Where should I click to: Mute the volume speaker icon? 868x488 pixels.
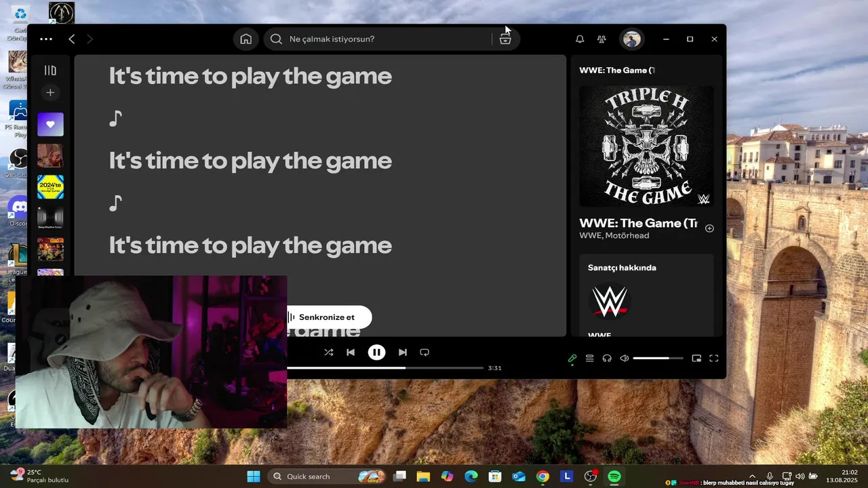pyautogui.click(x=625, y=359)
